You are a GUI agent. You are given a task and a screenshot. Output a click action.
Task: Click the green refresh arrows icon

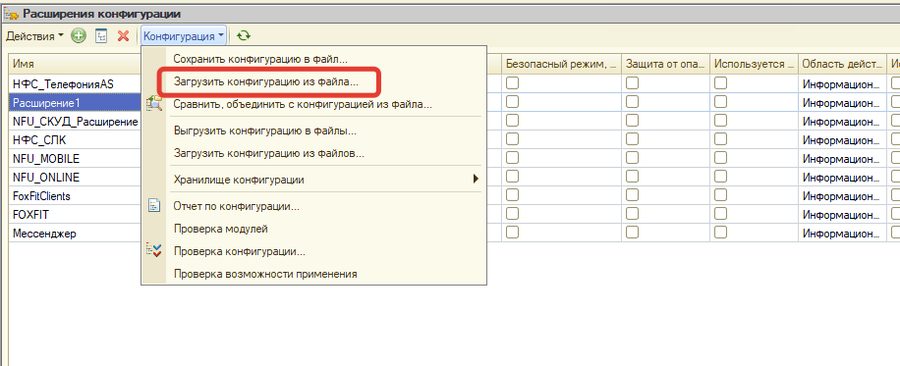243,36
